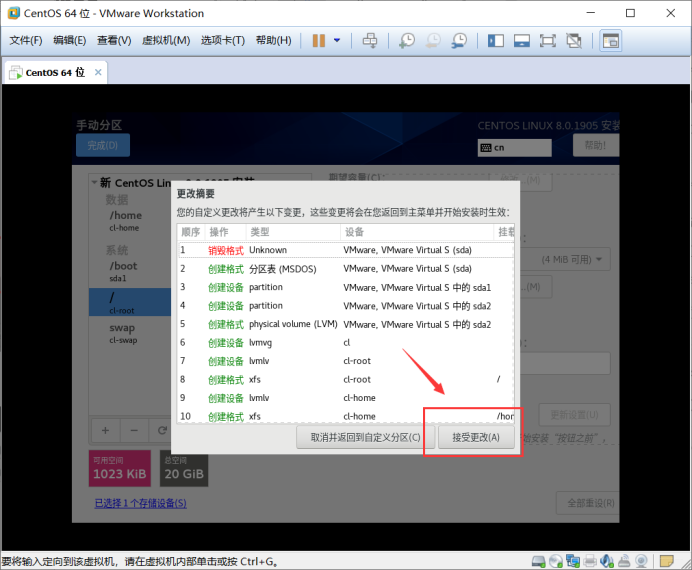The image size is (692, 570).
Task: Click 接受更改(A) button
Action: [x=476, y=437]
